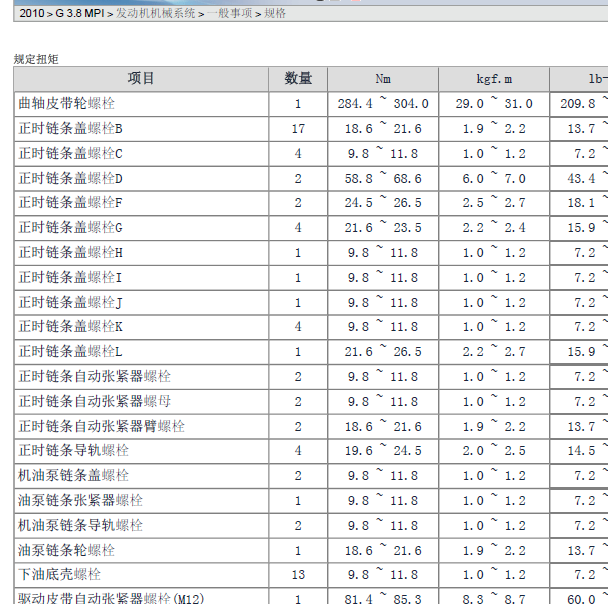Image resolution: width=608 pixels, height=604 pixels.
Task: Select the "2.2 ~ 2.4" kgf.m value
Action: click(x=494, y=228)
